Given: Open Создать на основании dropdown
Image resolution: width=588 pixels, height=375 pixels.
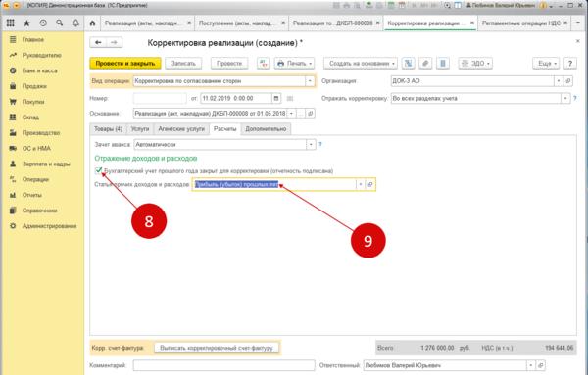Looking at the screenshot, I should [361, 64].
